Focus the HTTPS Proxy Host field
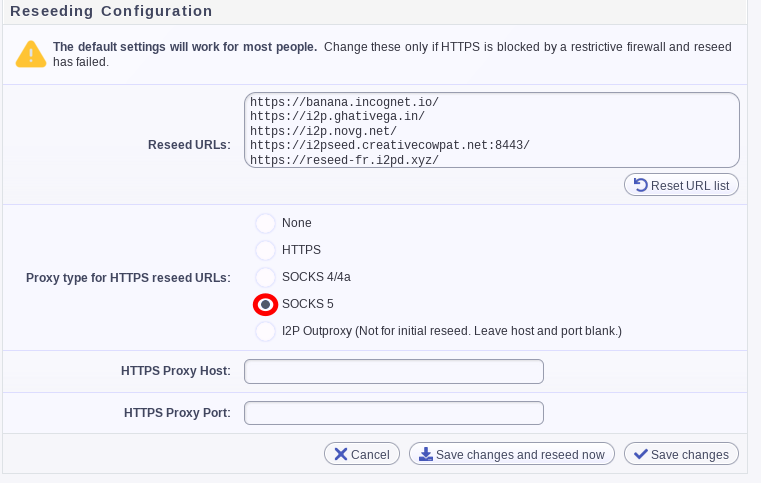Image resolution: width=761 pixels, height=483 pixels. (393, 372)
